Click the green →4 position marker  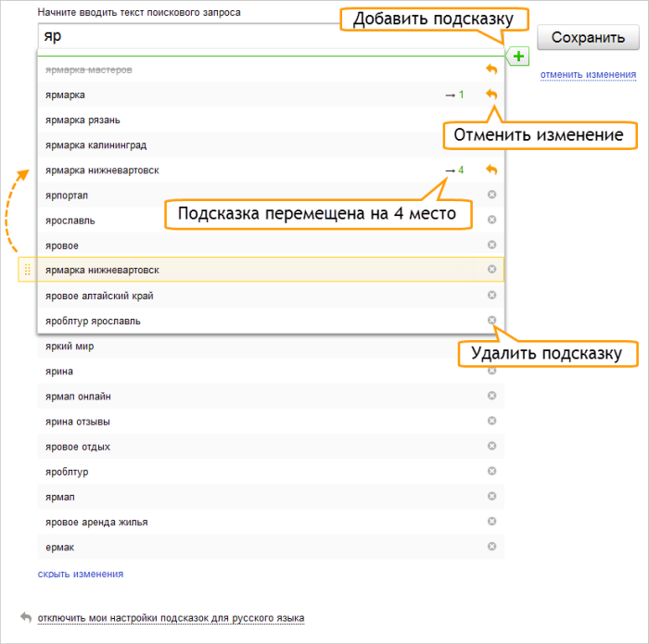pyautogui.click(x=454, y=170)
